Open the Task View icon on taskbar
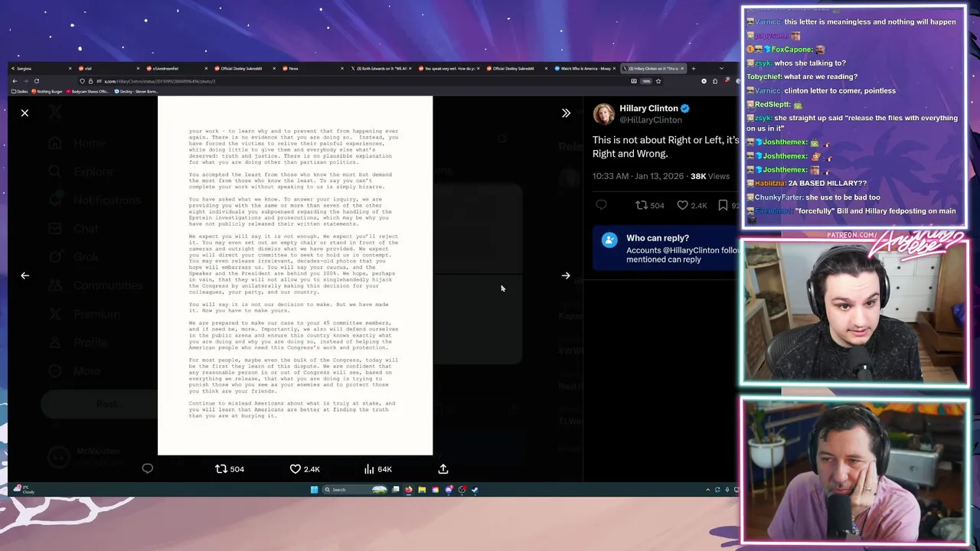980x551 pixels. (x=396, y=490)
